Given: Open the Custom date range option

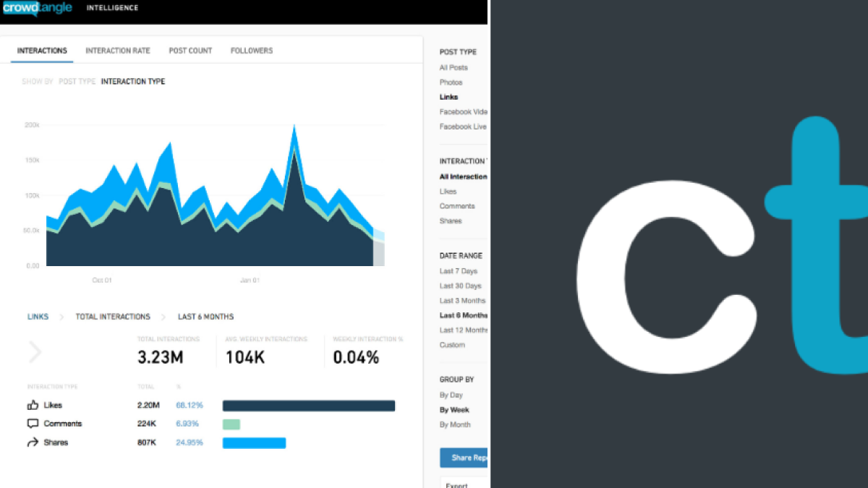Looking at the screenshot, I should tap(452, 345).
